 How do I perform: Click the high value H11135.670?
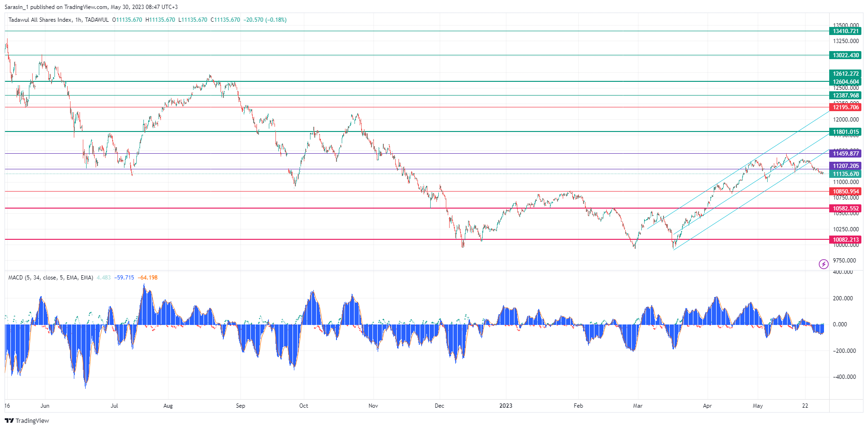pyautogui.click(x=160, y=20)
